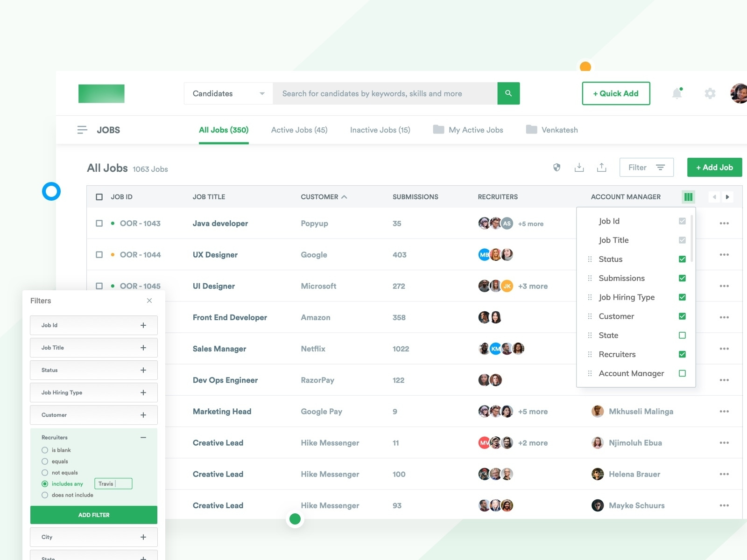Click the download icon above the table
Screen dimensions: 747x560
(579, 167)
